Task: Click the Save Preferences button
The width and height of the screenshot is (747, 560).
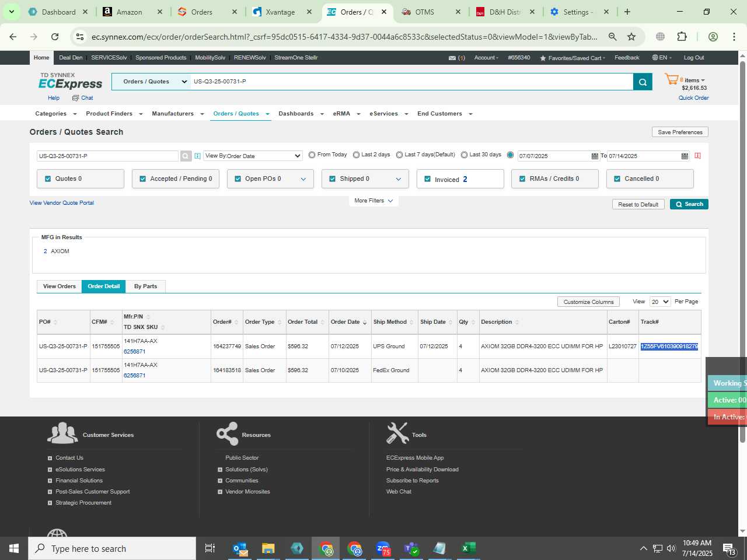Action: [x=680, y=132]
